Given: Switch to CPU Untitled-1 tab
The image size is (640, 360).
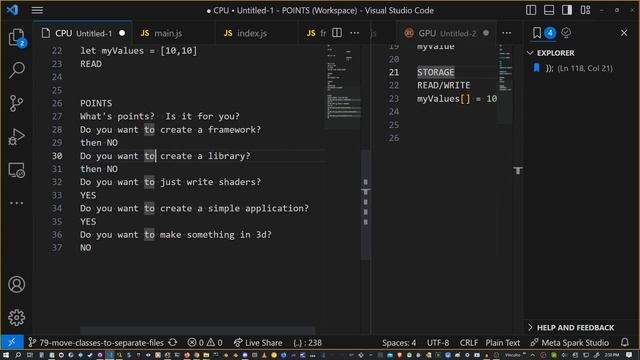Looking at the screenshot, I should tap(83, 33).
